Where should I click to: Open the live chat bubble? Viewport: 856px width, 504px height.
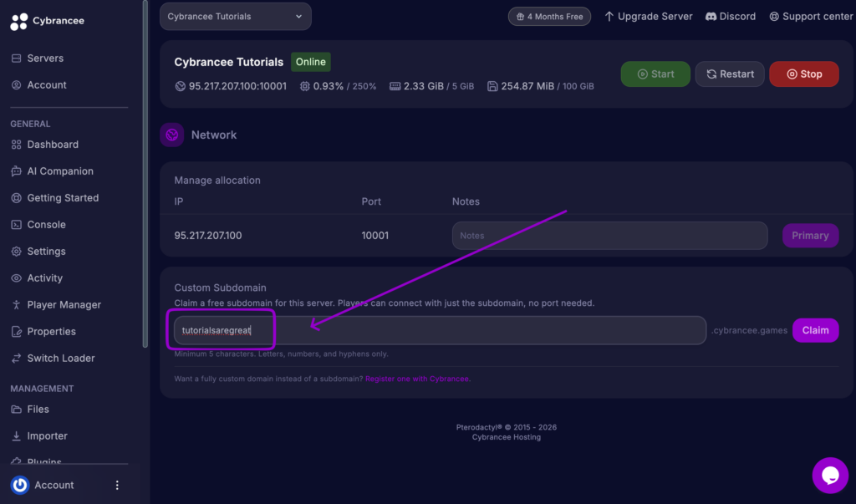pos(830,475)
